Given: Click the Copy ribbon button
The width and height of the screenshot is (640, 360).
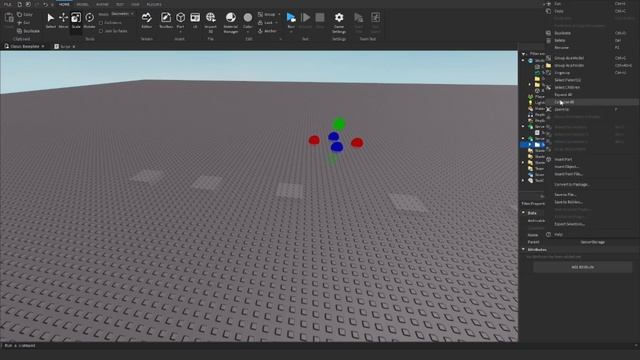Looking at the screenshot, I should tap(25, 15).
